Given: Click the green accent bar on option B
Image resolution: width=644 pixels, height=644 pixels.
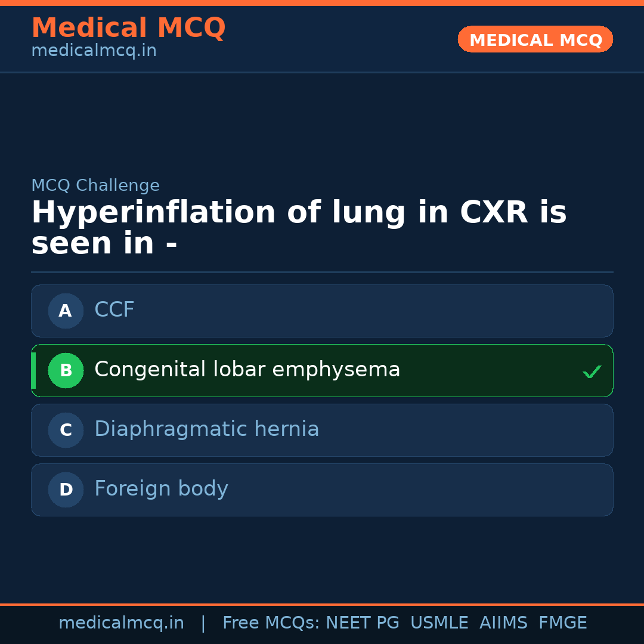Looking at the screenshot, I should click(33, 370).
